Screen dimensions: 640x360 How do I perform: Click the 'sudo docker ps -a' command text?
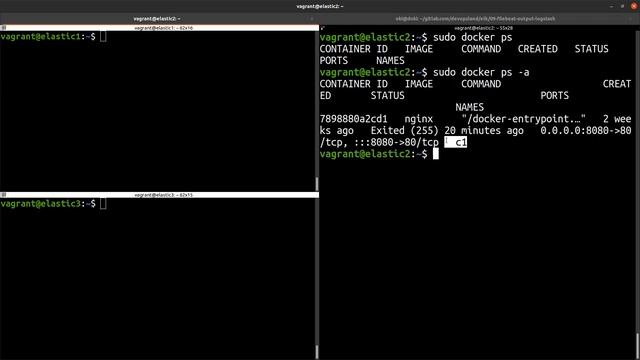click(x=481, y=72)
